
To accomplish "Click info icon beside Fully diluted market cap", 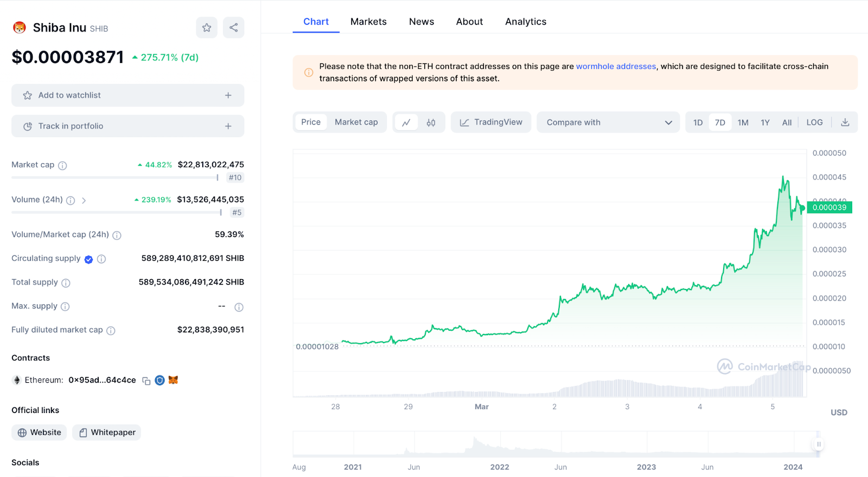I will [x=111, y=330].
